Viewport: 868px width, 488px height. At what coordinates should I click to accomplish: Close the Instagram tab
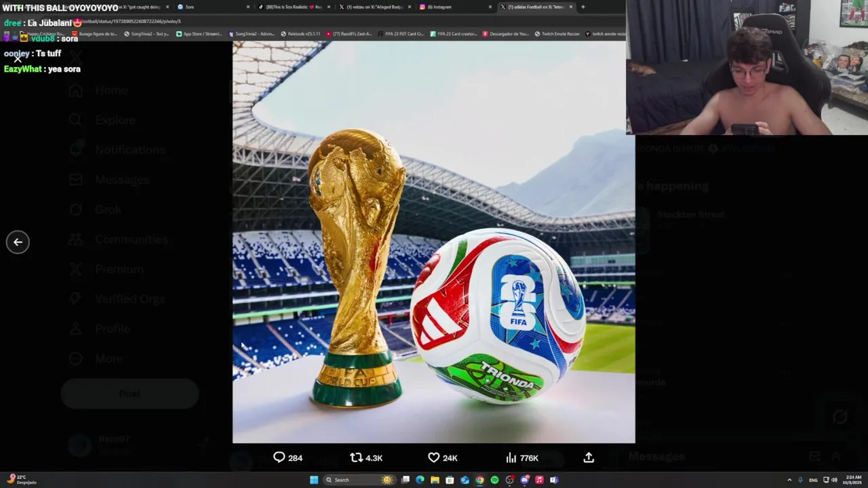[490, 7]
